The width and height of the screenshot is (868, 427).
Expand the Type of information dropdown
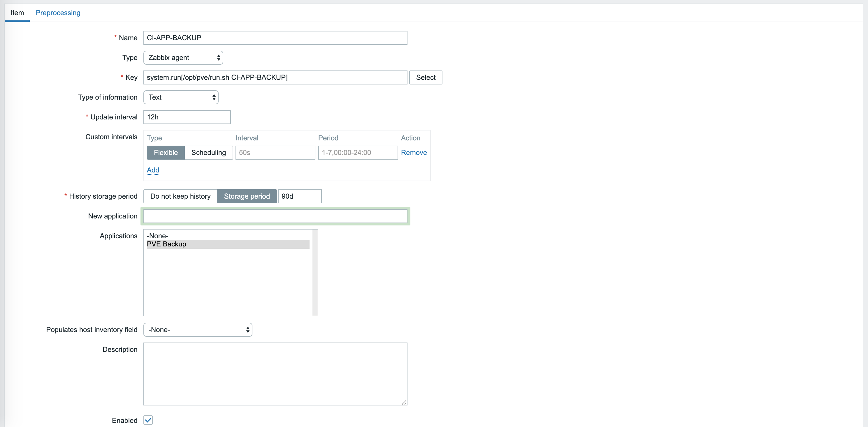pos(181,97)
